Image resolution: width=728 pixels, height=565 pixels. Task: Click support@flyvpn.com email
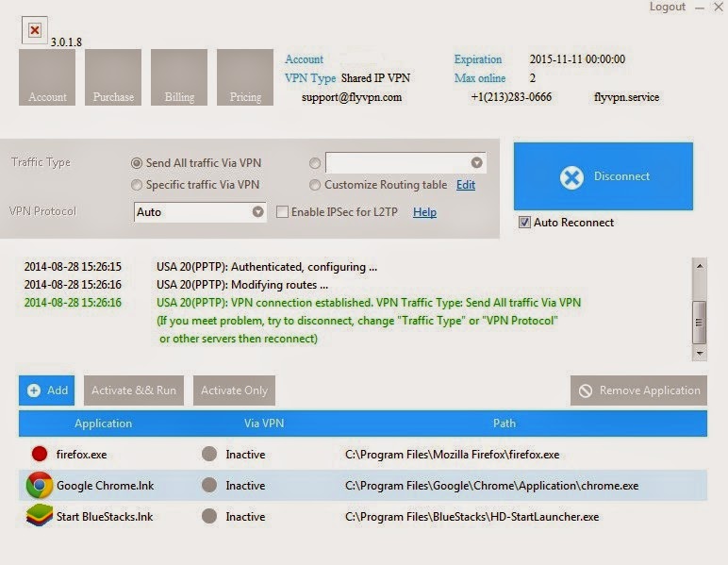coord(352,97)
